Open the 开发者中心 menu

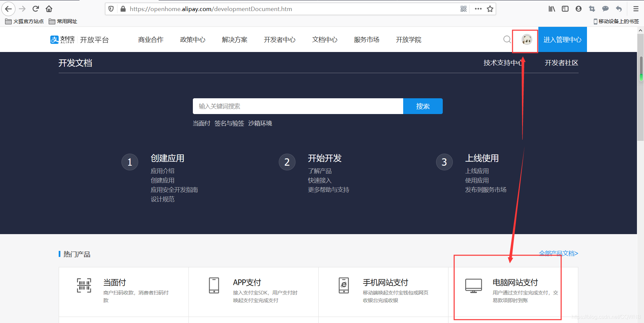click(x=280, y=40)
